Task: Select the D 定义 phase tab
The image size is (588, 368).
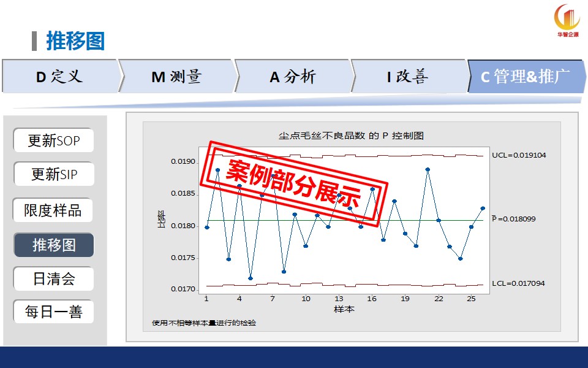Action: [59, 76]
